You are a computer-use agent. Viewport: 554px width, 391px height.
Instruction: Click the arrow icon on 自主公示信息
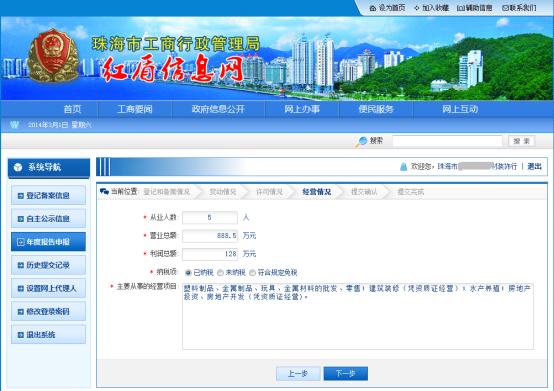[21, 219]
